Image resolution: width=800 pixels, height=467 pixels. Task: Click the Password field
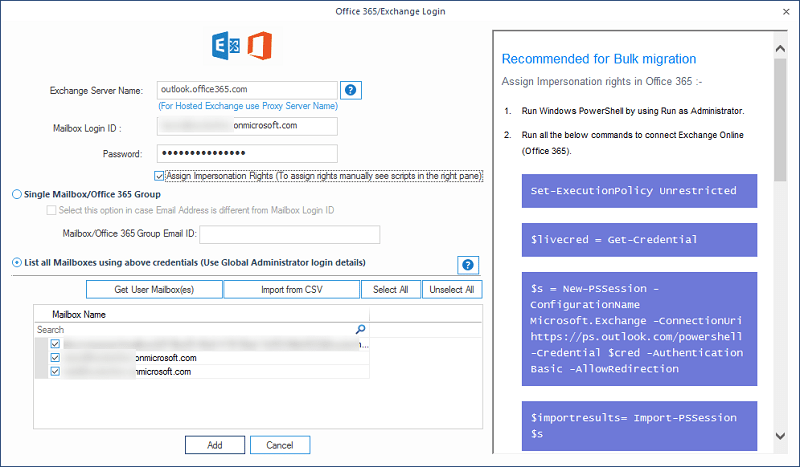coord(247,153)
